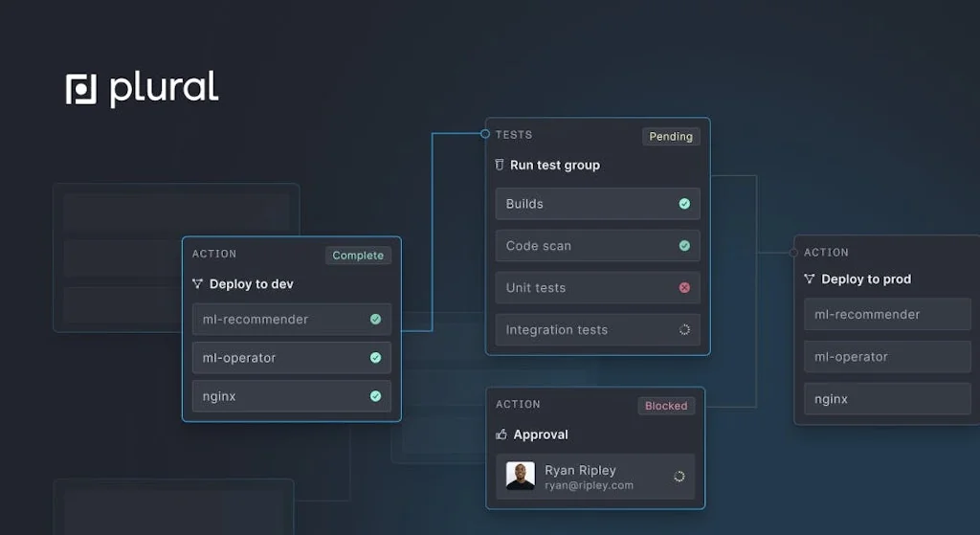Click the Blocked status badge
This screenshot has width=980, height=535.
coord(666,406)
